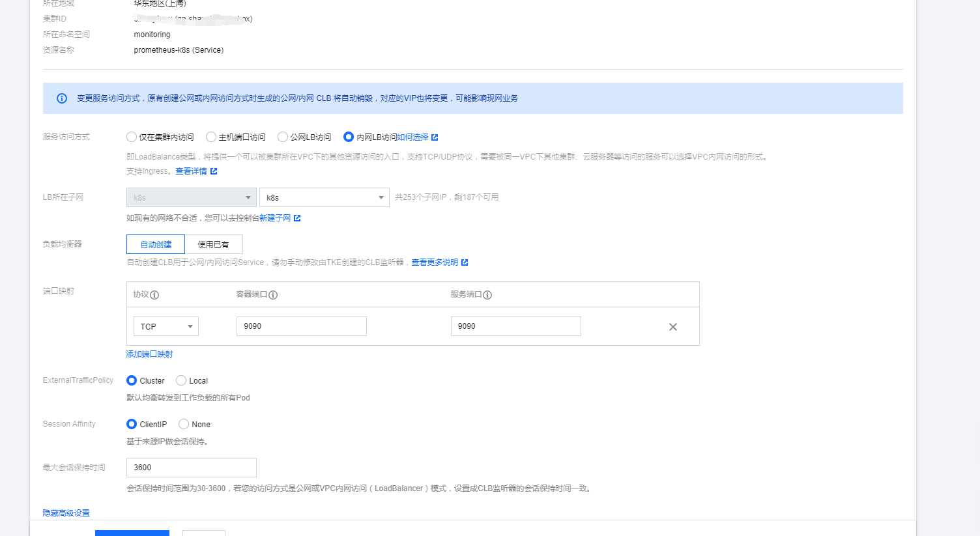Image resolution: width=980 pixels, height=536 pixels.
Task: Click the subnet IP count text 剩187个可用
Action: coord(476,197)
